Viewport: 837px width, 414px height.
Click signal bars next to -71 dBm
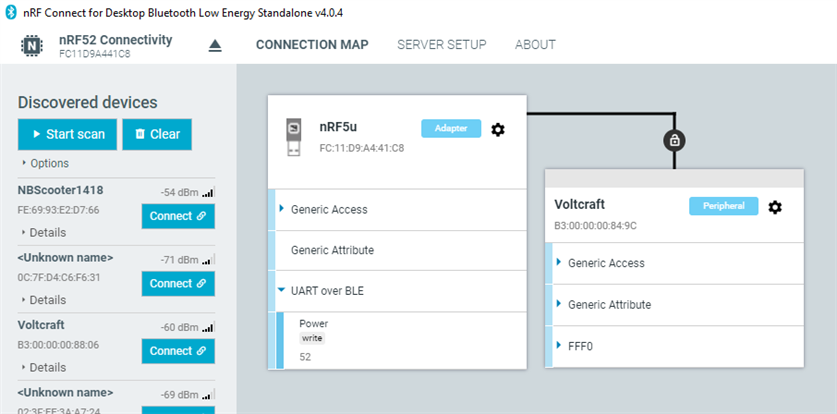click(208, 260)
